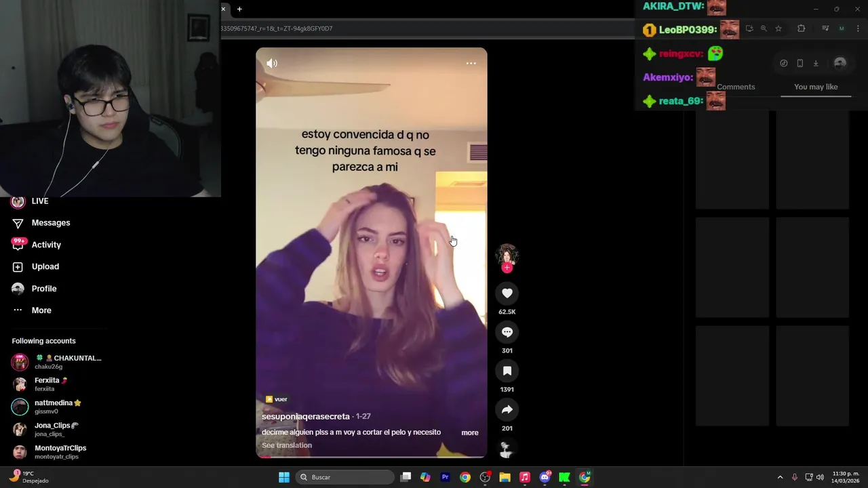Click the TikTok coins icon in the header

coord(784,63)
